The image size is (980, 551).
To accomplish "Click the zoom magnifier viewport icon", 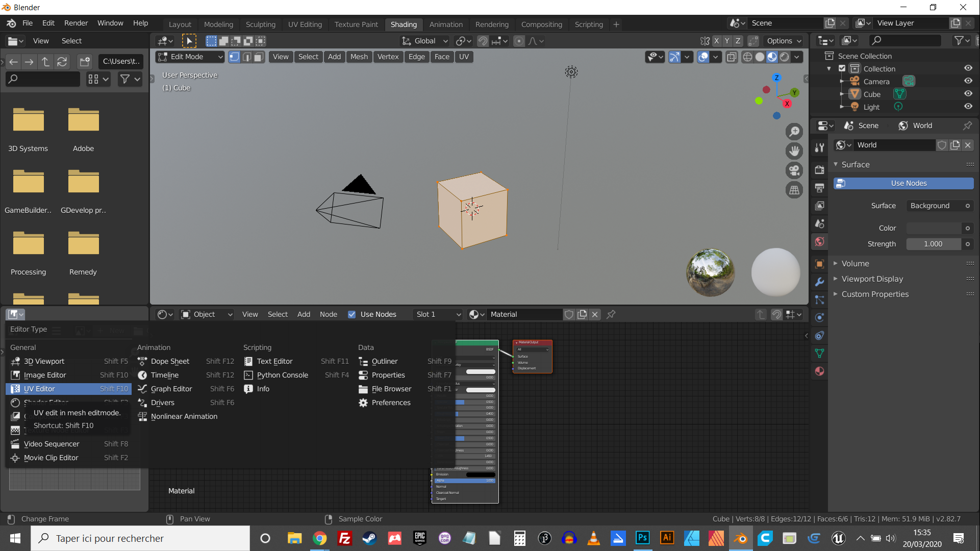I will (x=794, y=132).
